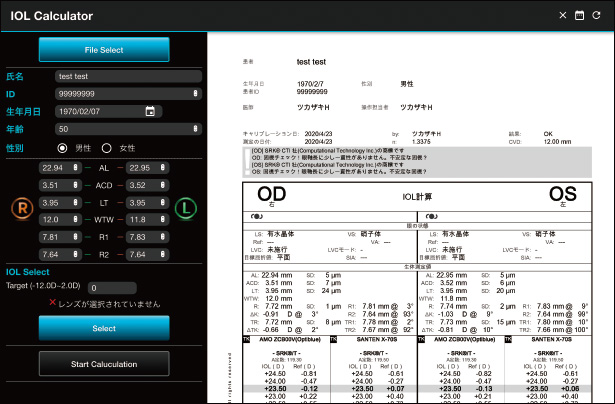Image resolution: width=615 pixels, height=404 pixels.
Task: Adjust left eye ACD 3.52 stepper
Action: click(162, 185)
